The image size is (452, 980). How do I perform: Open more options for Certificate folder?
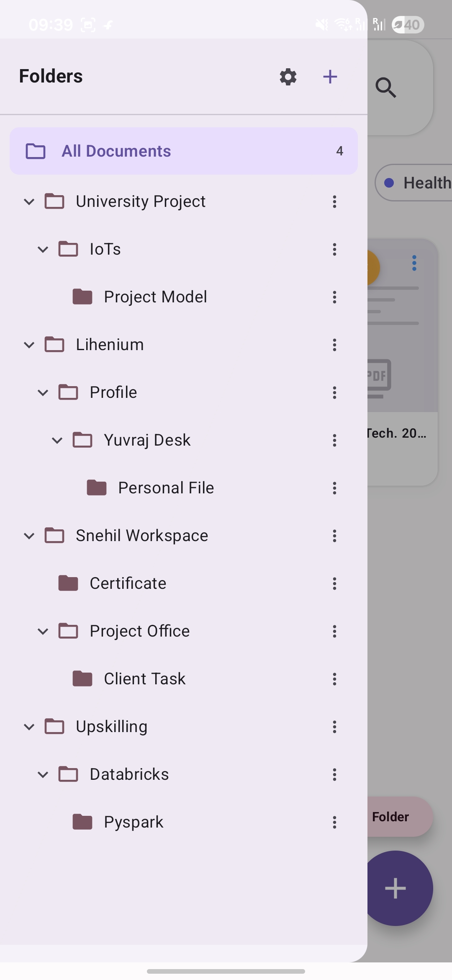pos(334,583)
